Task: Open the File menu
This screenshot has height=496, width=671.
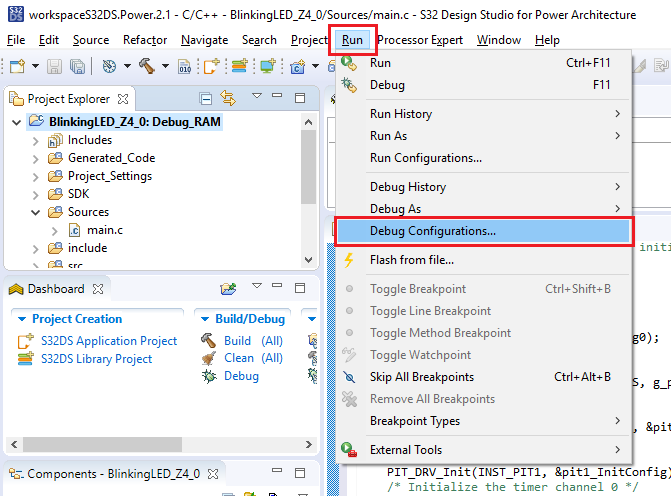Action: (x=16, y=40)
